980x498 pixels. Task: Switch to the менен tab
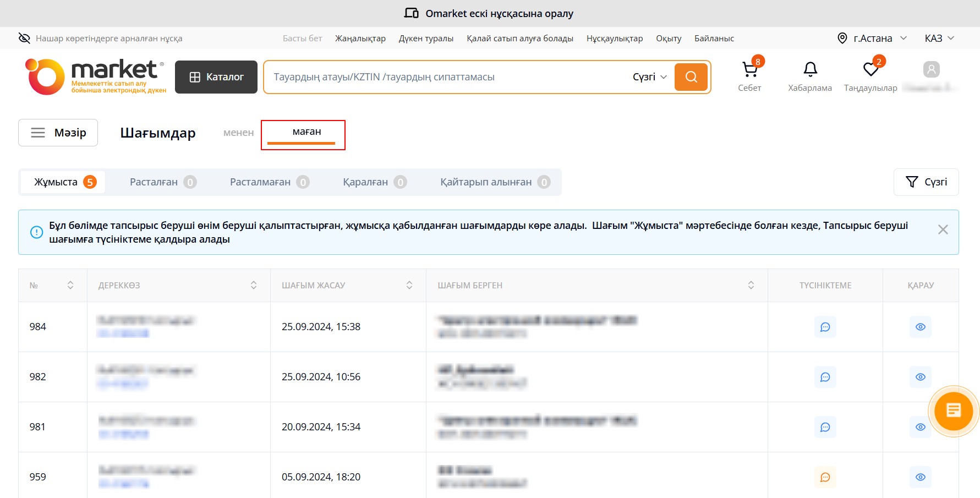point(238,133)
